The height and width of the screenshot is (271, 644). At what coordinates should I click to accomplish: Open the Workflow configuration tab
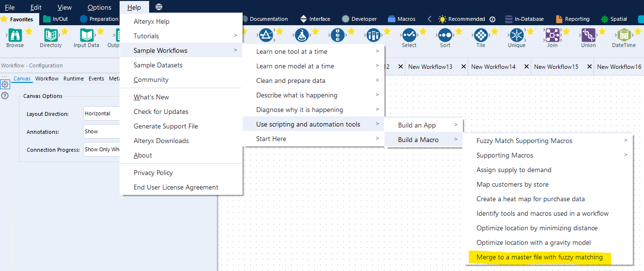click(47, 79)
